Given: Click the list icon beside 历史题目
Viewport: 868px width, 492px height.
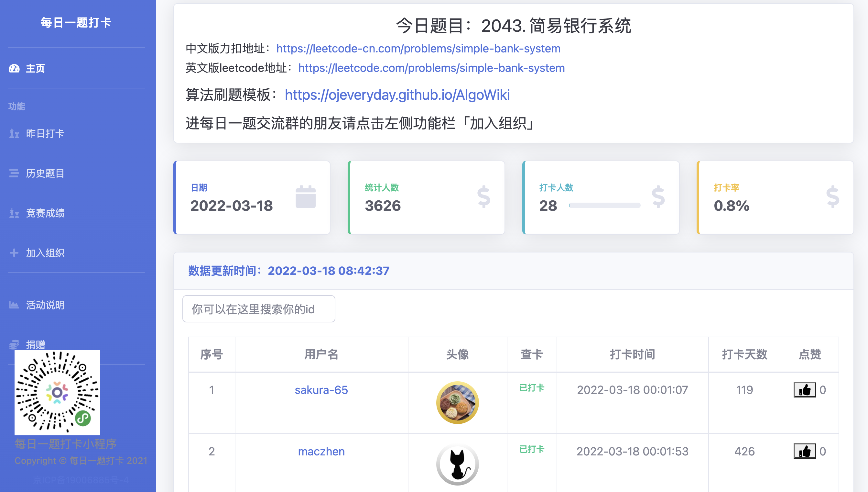Looking at the screenshot, I should (x=14, y=173).
